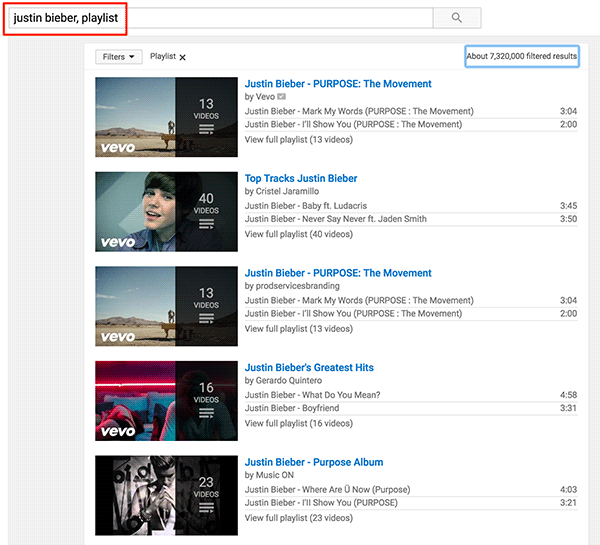Play What Do You Mean? track

point(312,395)
